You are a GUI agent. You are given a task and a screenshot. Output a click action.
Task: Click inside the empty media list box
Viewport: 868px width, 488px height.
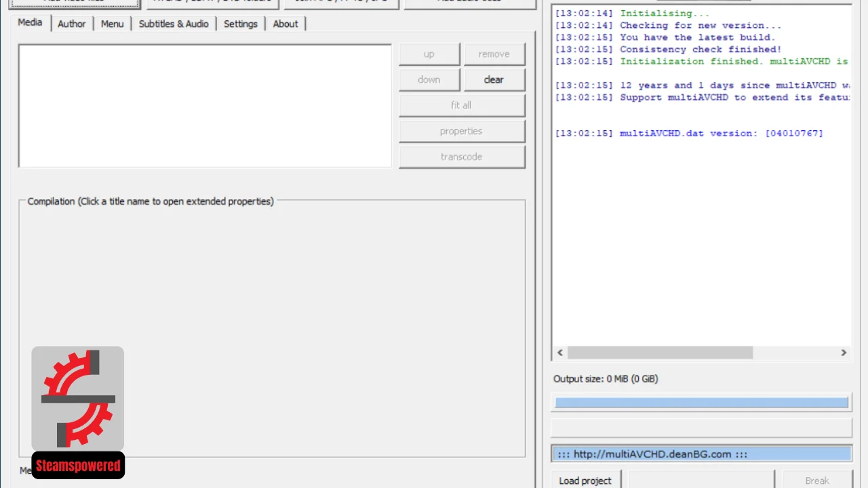(205, 106)
